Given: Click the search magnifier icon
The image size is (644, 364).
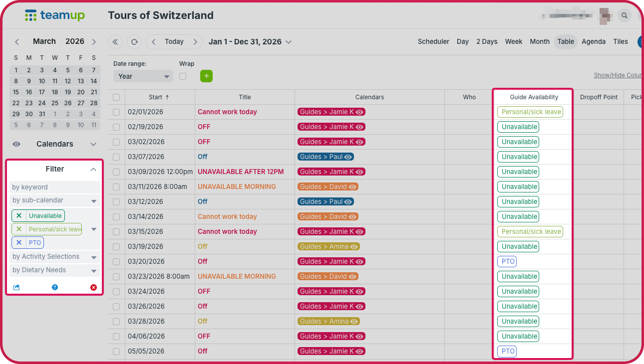Looking at the screenshot, I should pos(624,15).
